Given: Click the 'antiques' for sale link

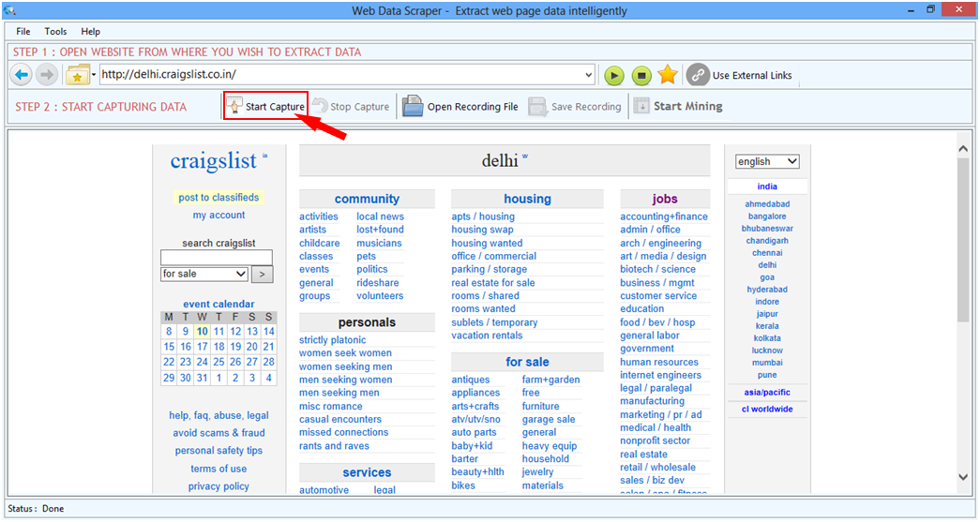Looking at the screenshot, I should coord(471,380).
